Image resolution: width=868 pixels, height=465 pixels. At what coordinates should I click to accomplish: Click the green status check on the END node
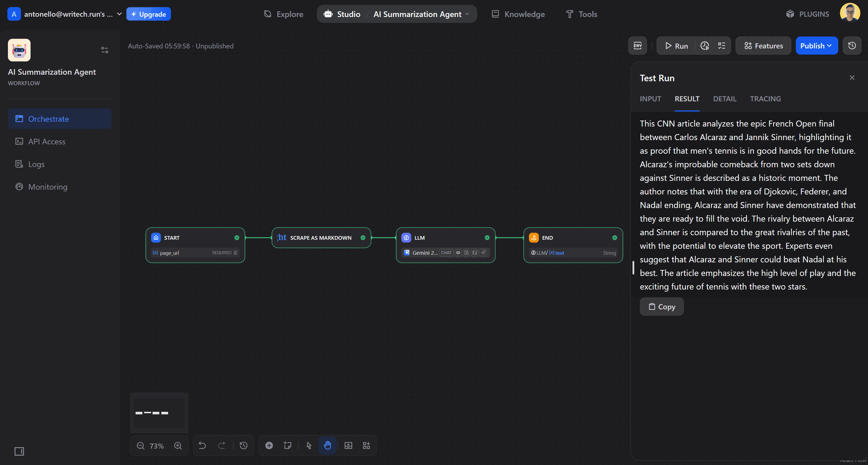[x=614, y=237]
